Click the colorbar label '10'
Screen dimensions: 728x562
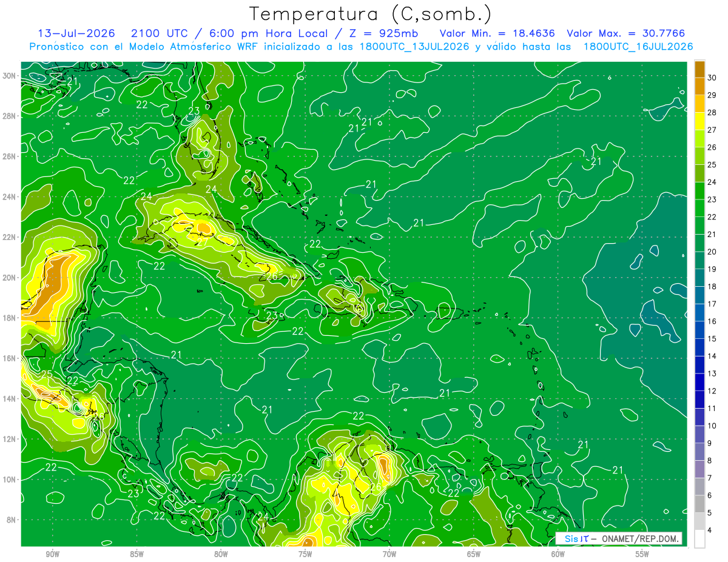pyautogui.click(x=712, y=426)
